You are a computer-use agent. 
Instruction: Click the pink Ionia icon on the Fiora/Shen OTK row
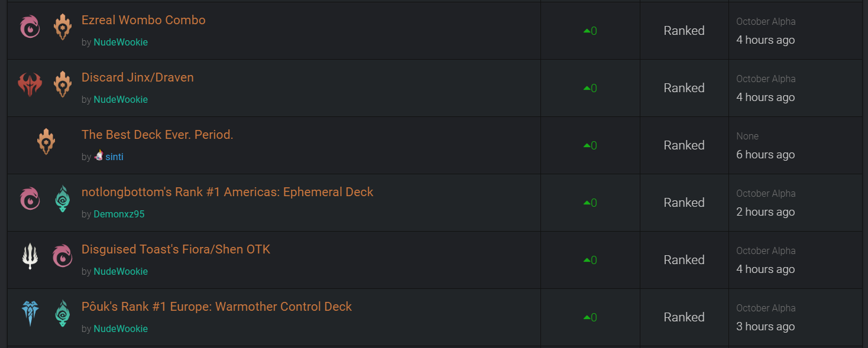(62, 256)
